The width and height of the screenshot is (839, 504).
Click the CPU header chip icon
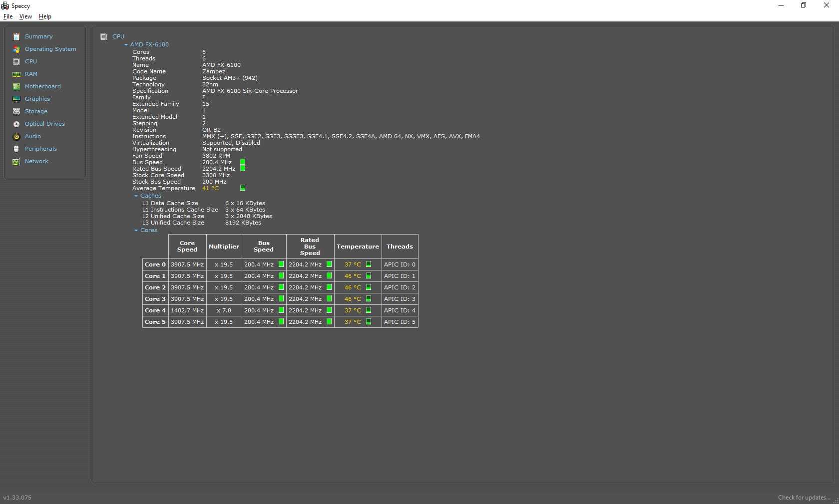[x=104, y=36]
